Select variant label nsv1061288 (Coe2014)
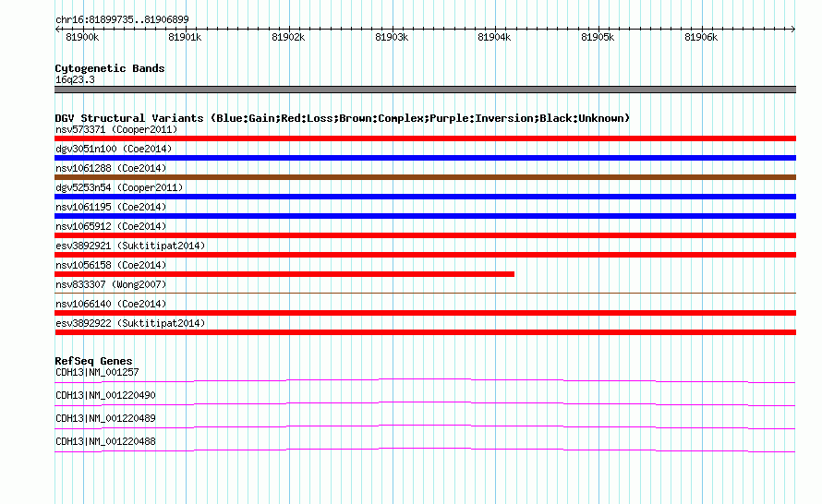Screen dimensions: 822x504 pos(111,168)
